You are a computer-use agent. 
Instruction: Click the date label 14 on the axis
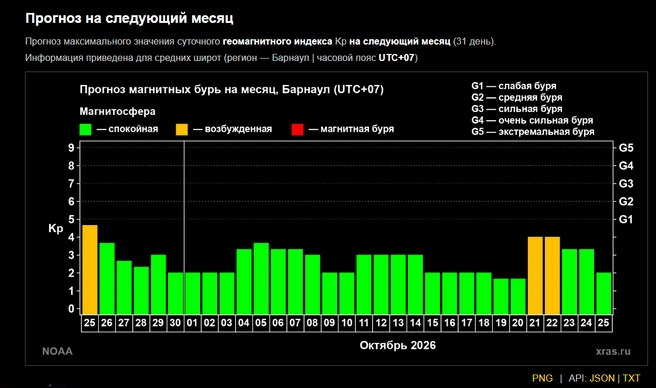click(415, 323)
